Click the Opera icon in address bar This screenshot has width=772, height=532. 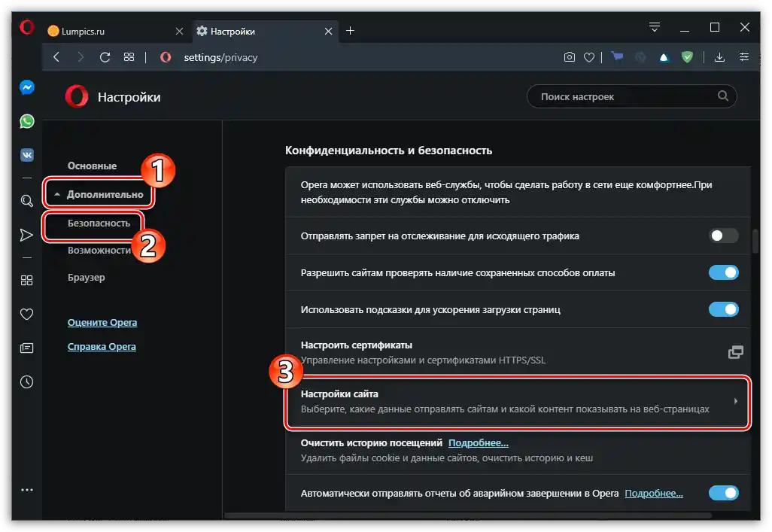pyautogui.click(x=166, y=57)
